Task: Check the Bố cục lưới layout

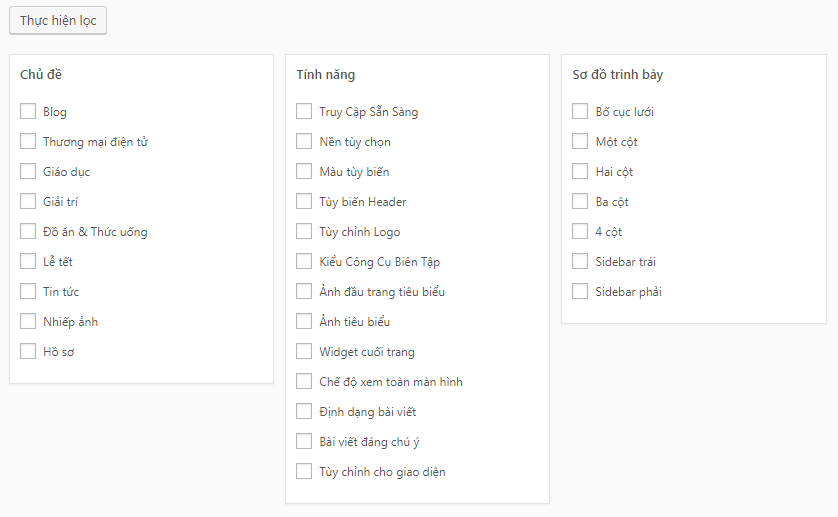Action: tap(580, 112)
